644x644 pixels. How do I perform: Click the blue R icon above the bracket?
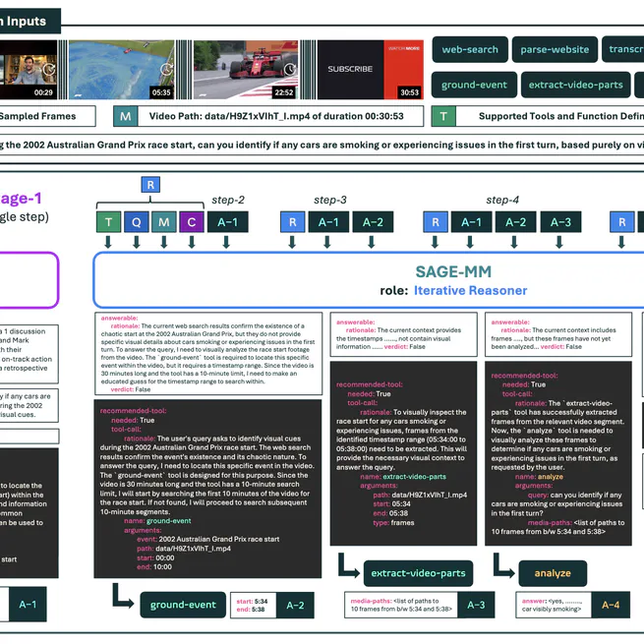point(150,185)
